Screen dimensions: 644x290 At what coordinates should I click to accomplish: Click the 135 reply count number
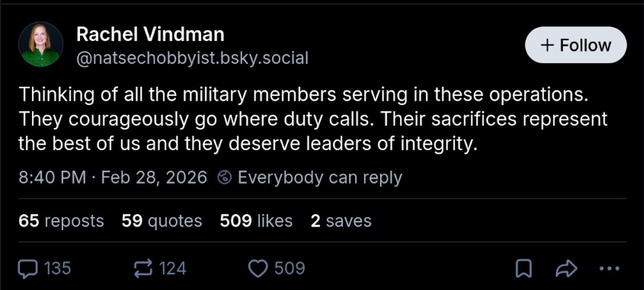(58, 268)
